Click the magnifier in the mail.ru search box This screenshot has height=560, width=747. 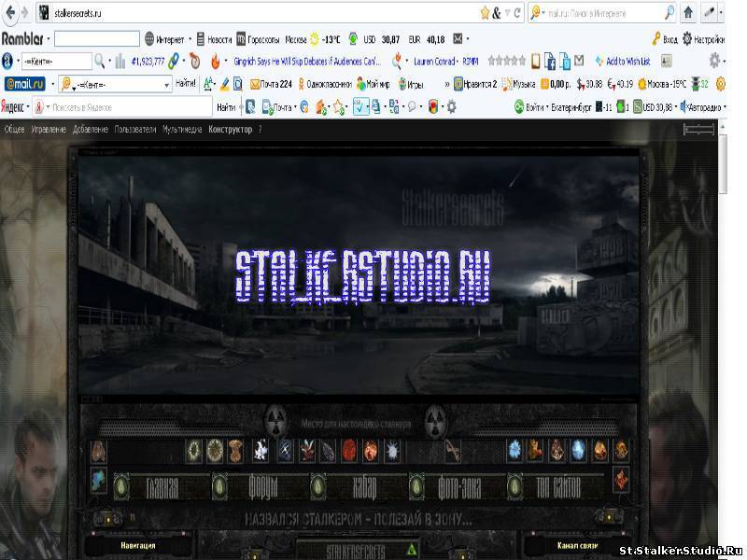[669, 13]
